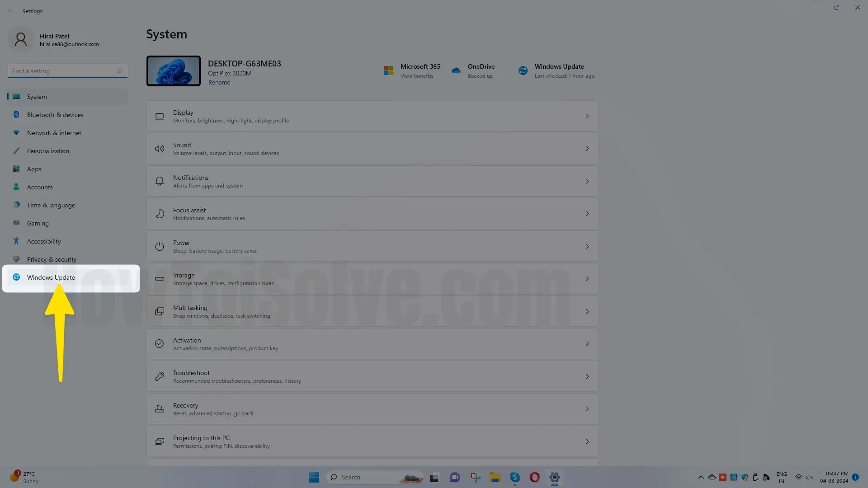Open Task View on the taskbar

(434, 477)
